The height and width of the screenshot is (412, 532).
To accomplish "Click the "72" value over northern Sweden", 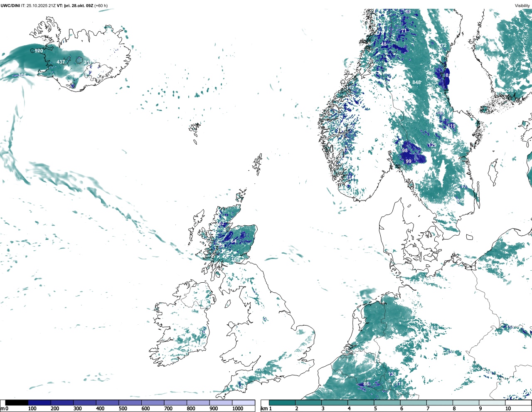I will 443,45.
